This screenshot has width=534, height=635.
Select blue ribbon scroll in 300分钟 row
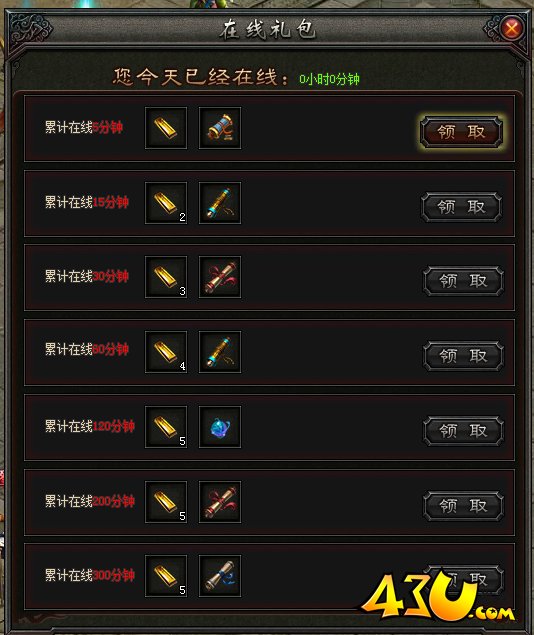(x=220, y=576)
